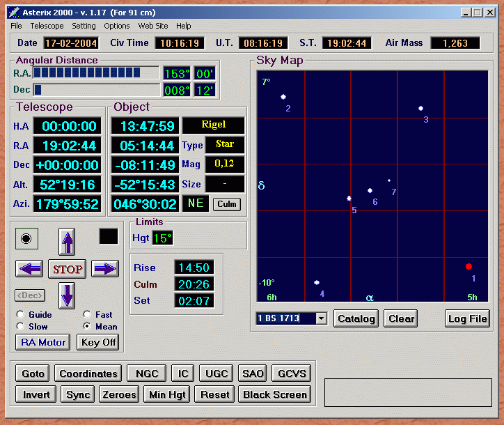The width and height of the screenshot is (504, 425).
Task: Open the Coordinates entry button
Action: click(x=88, y=373)
